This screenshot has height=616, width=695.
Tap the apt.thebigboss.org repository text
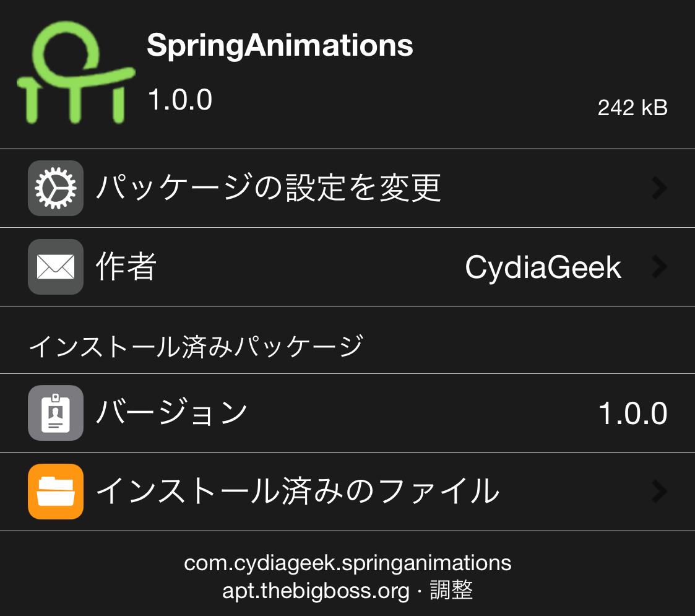[316, 591]
